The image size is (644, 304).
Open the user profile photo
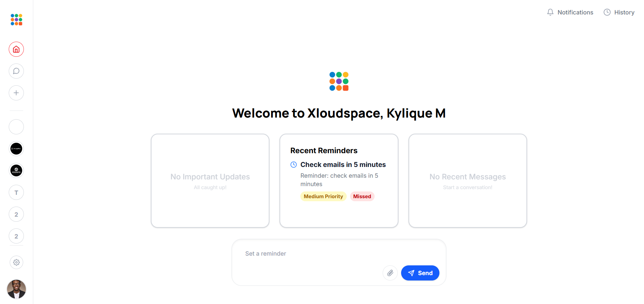coord(16,289)
